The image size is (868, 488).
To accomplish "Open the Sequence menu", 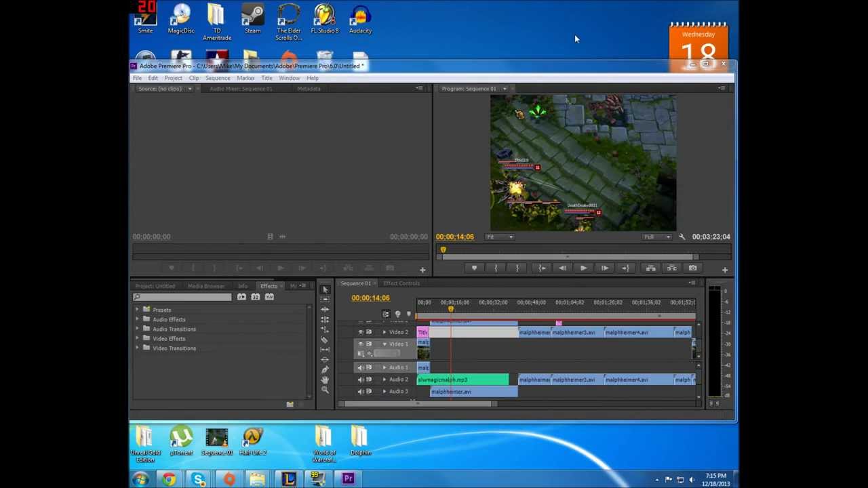I will click(218, 78).
